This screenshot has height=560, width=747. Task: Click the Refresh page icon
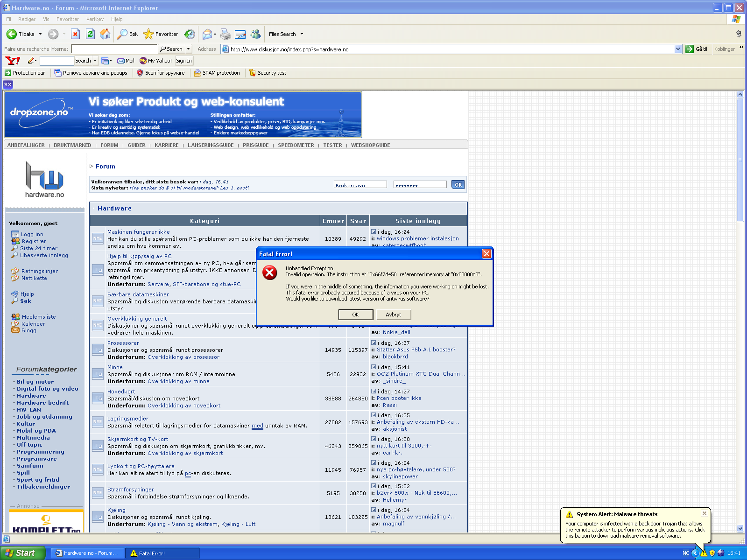pos(91,34)
